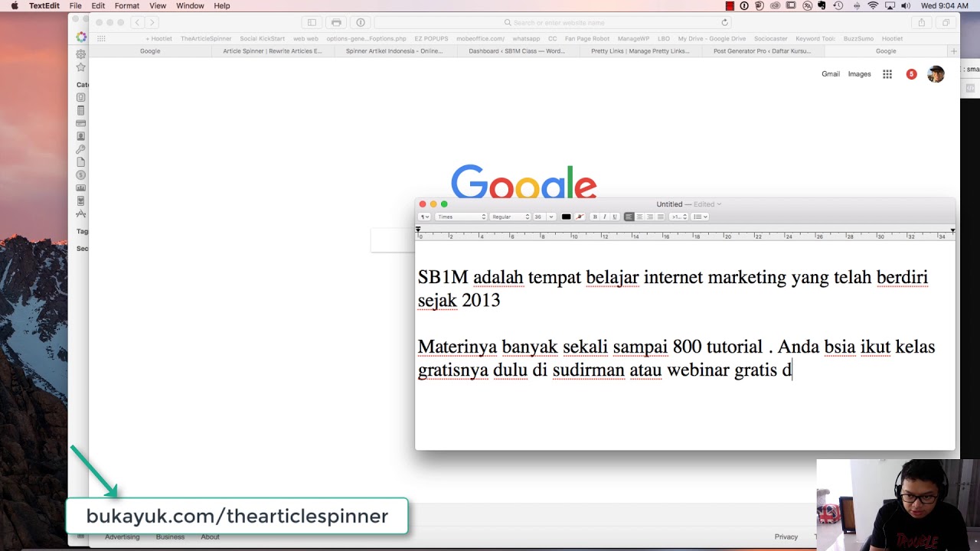Align text left in TextEdit
This screenshot has height=551, width=980.
[x=629, y=217]
